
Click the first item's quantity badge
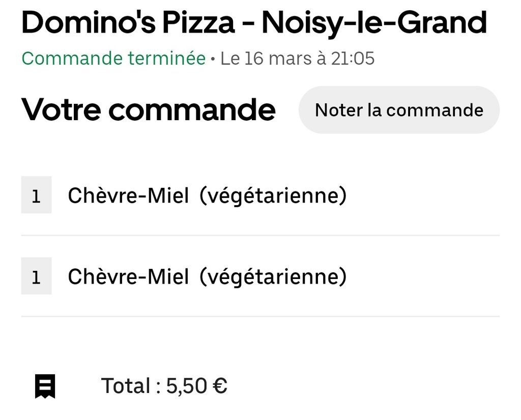pos(36,195)
